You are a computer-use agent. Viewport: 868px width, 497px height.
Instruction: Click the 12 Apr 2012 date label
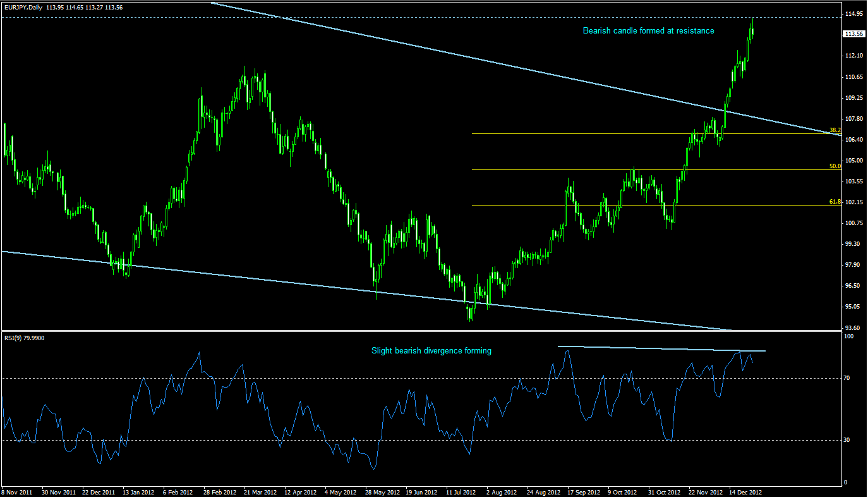tap(301, 491)
